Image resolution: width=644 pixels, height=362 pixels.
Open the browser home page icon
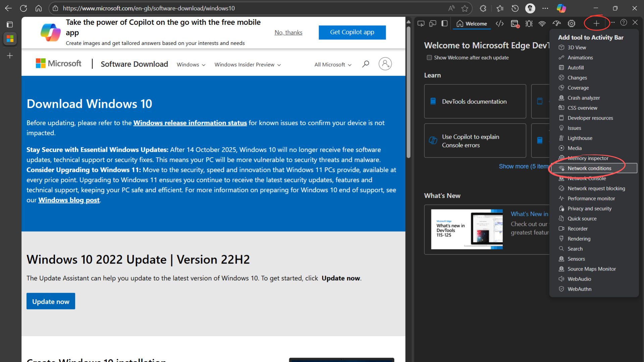tap(39, 8)
